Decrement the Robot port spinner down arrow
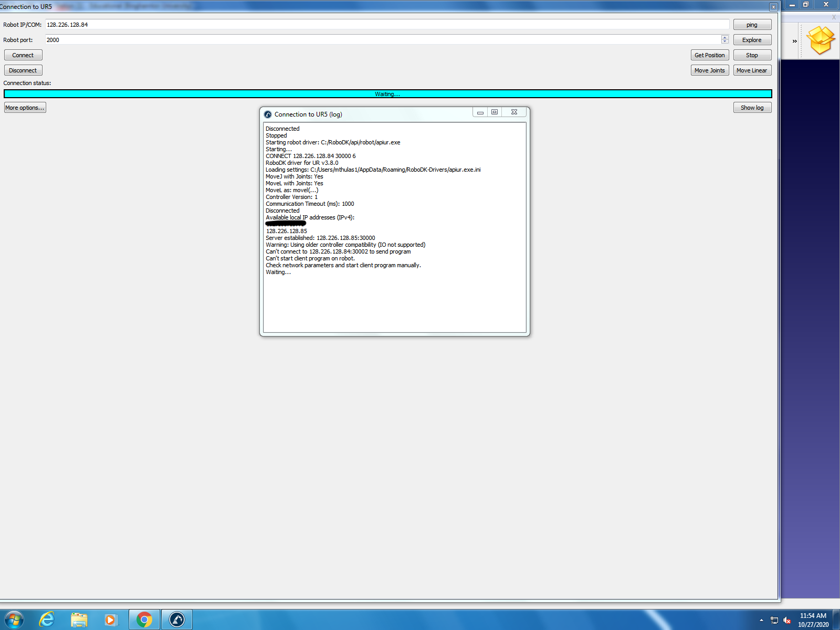The height and width of the screenshot is (630, 840). (x=725, y=42)
